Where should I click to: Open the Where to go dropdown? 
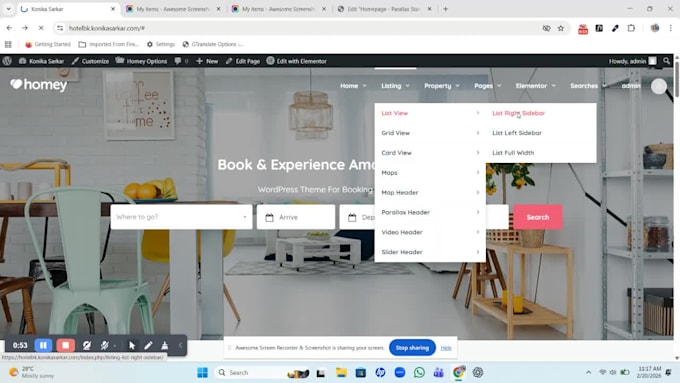[x=181, y=217]
